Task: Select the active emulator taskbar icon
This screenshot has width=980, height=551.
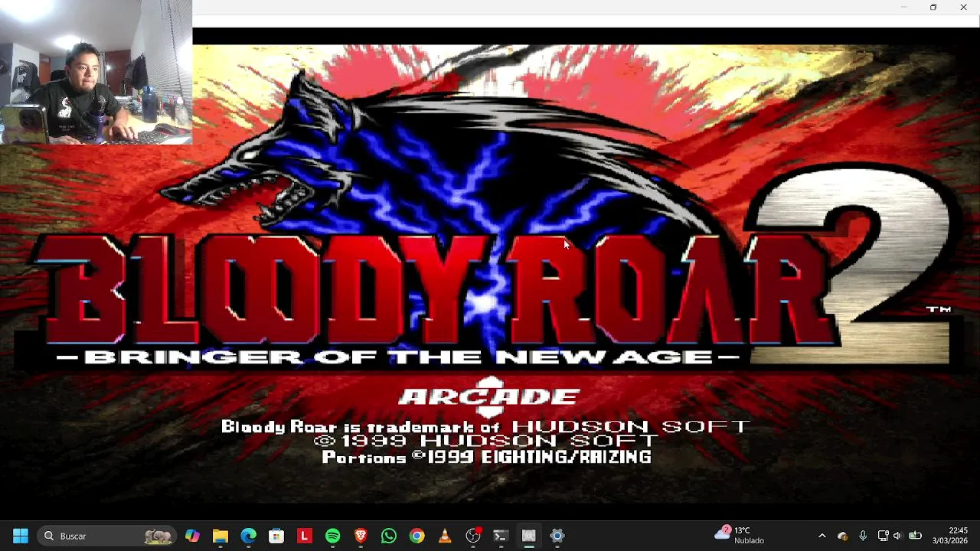Action: 529,536
